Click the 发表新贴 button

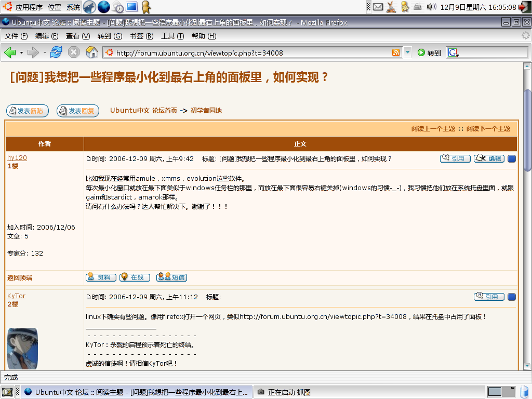tap(28, 111)
